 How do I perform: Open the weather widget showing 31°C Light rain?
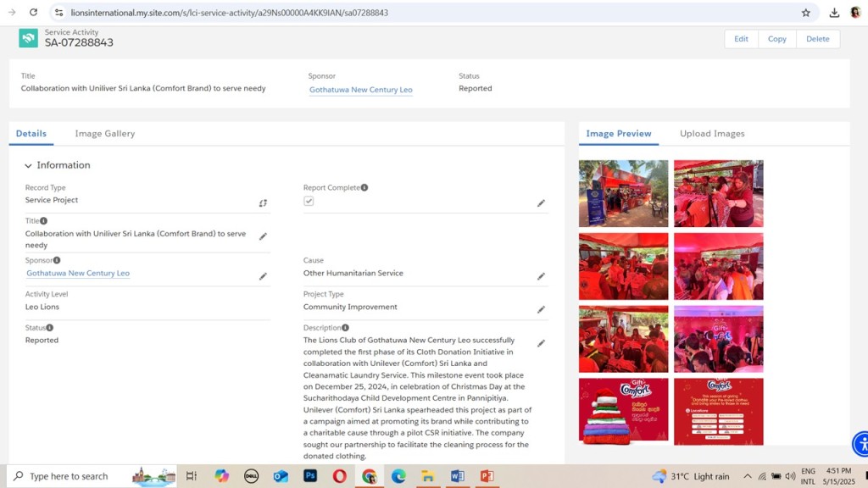[692, 476]
